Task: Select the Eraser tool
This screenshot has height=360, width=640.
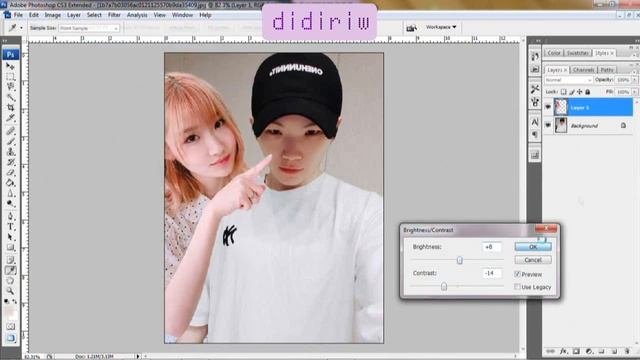Action: click(x=10, y=173)
